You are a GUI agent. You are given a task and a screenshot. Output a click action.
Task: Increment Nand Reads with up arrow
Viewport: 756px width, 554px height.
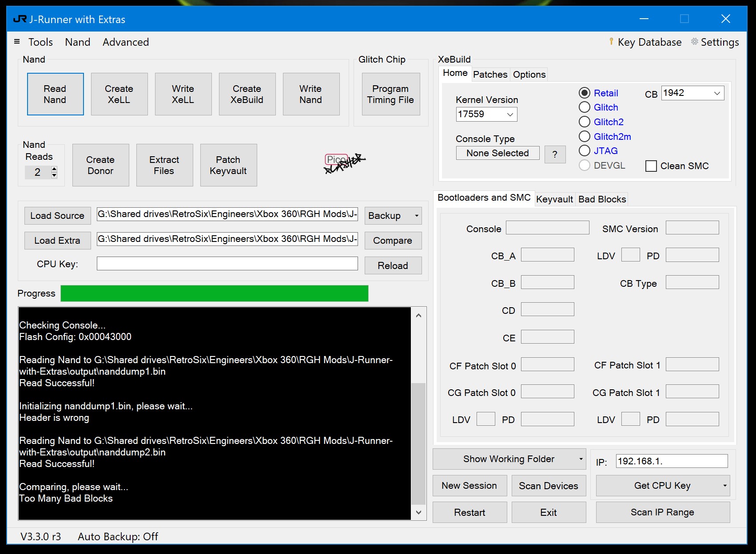(x=54, y=169)
